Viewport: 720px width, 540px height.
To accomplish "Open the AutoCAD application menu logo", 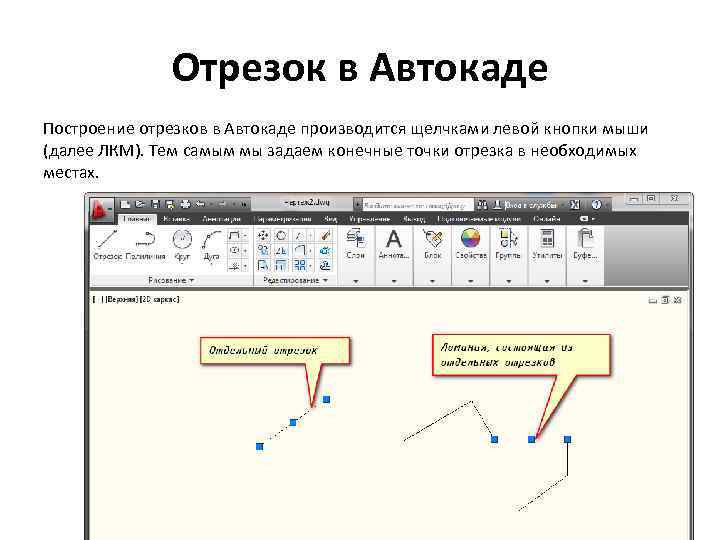I will point(101,209).
